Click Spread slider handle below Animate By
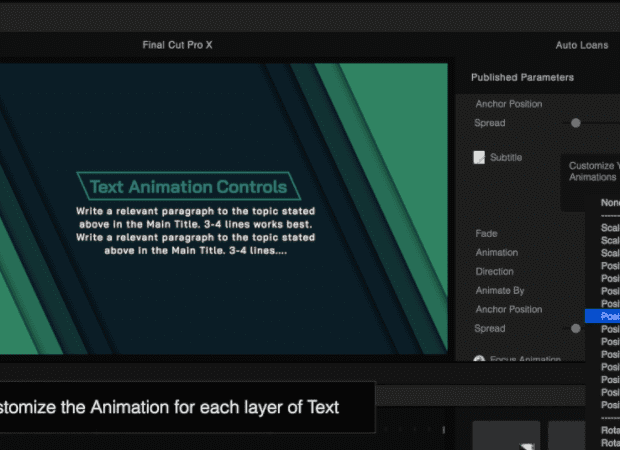Viewport: 620px width, 450px height. tap(576, 328)
